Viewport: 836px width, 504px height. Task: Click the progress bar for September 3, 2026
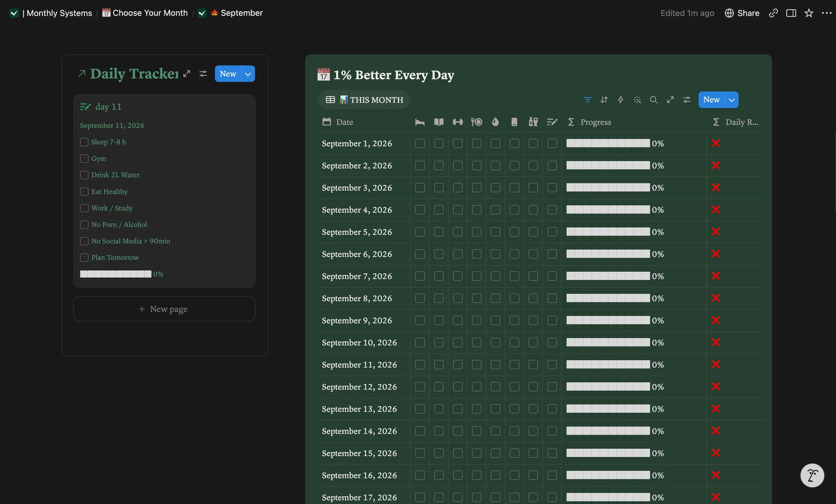tap(608, 188)
